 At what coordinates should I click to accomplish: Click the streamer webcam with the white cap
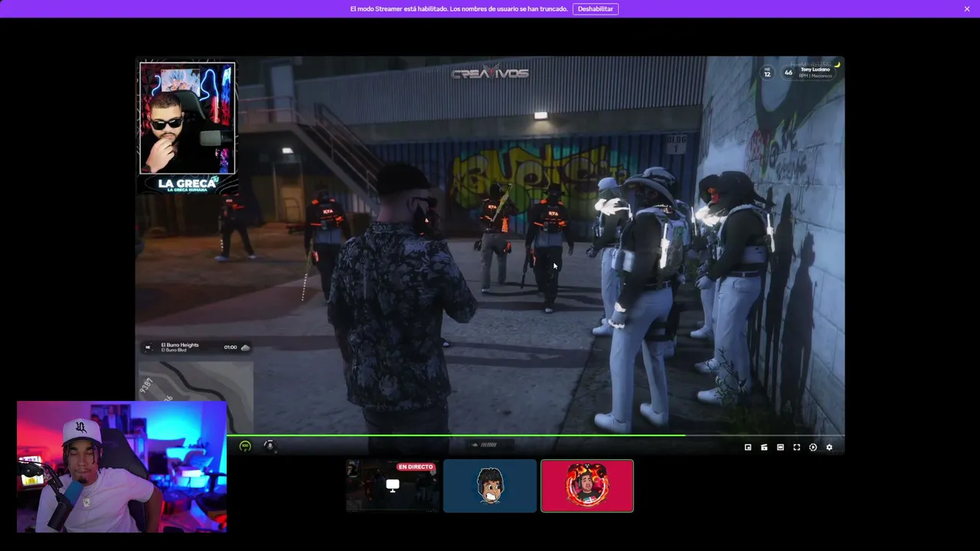click(x=122, y=466)
